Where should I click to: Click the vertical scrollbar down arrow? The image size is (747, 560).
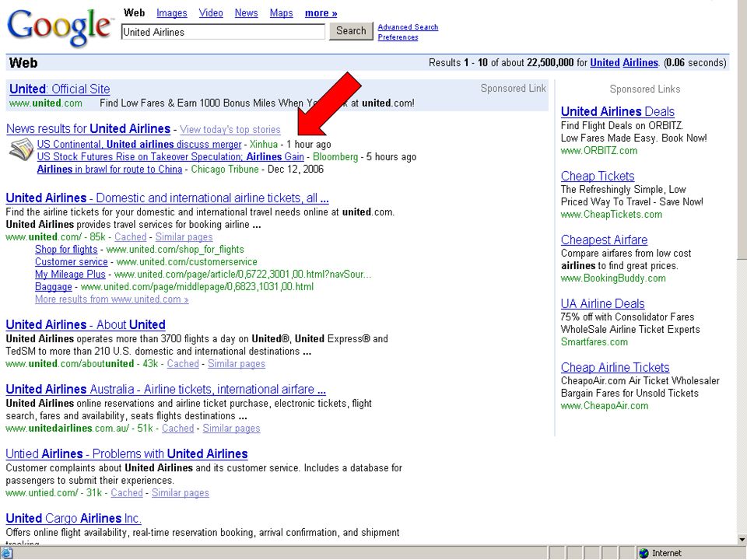point(742,540)
